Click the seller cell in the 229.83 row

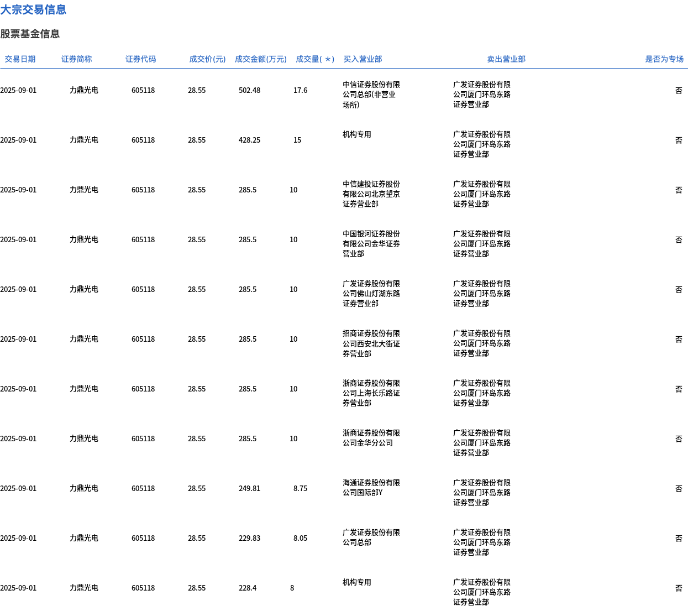(482, 542)
